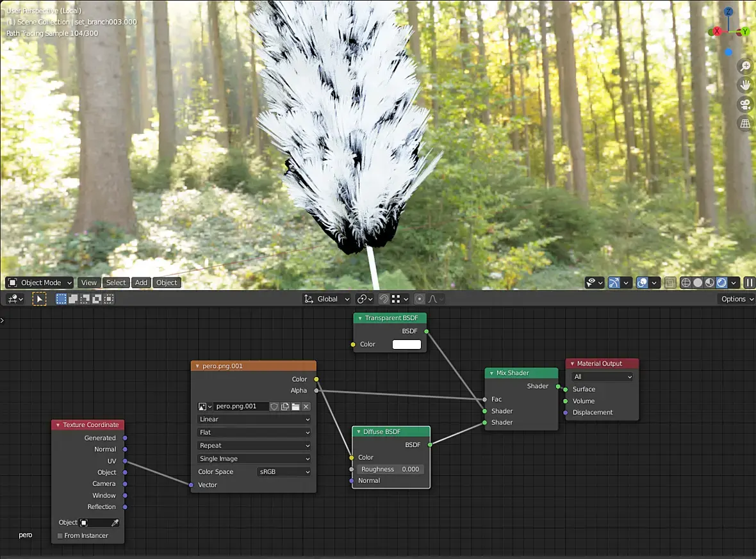Image resolution: width=756 pixels, height=559 pixels.
Task: Click the viewport zoom magnifier icon
Action: (x=745, y=66)
